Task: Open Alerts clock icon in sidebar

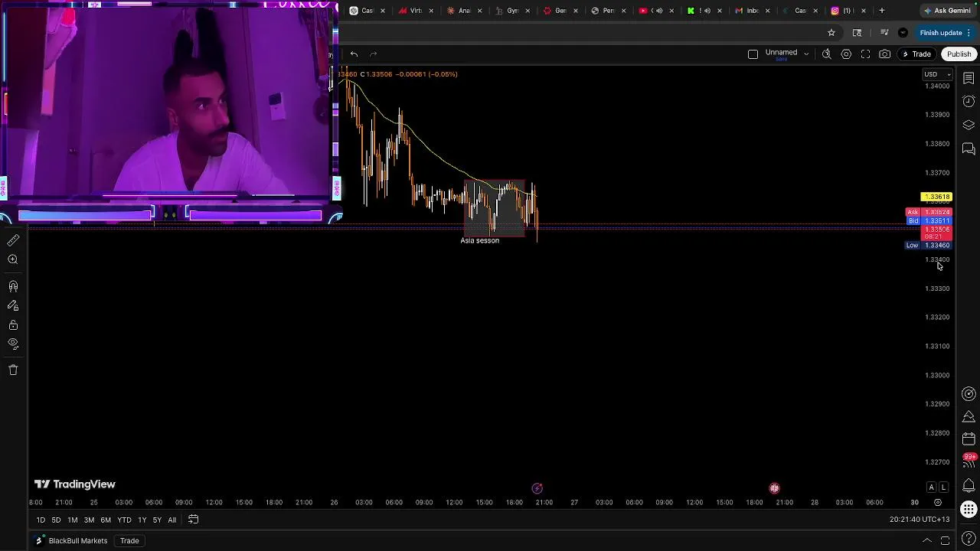Action: coord(969,101)
